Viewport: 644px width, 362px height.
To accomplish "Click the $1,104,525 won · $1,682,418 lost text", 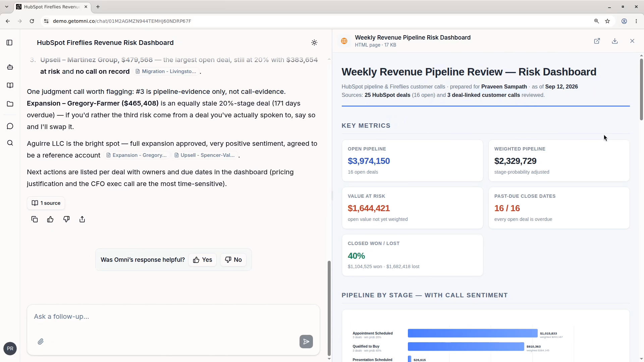I will click(383, 267).
